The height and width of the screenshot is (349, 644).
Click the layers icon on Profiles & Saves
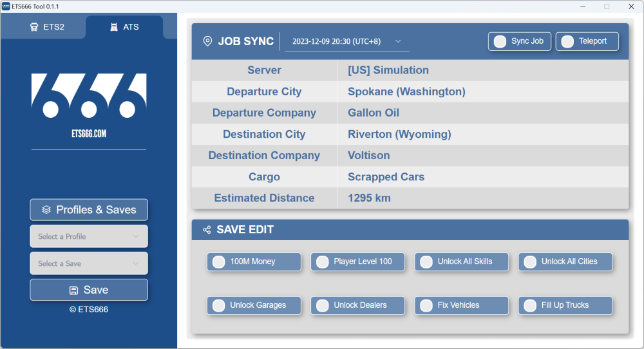[46, 210]
